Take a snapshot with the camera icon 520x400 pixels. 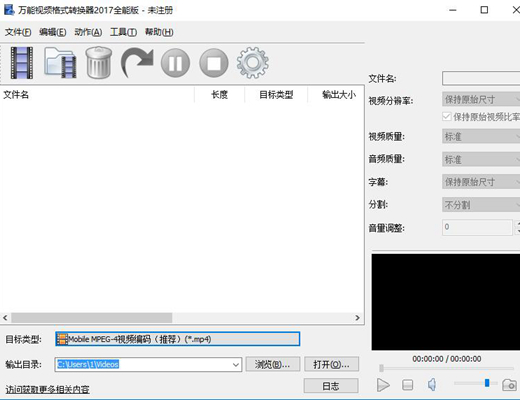[510, 385]
